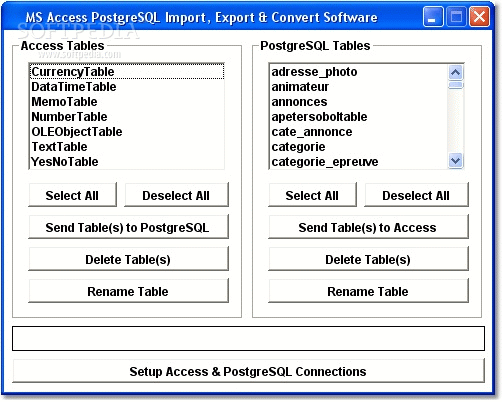Open Setup Access & PostgreSQL Connections
Viewport: 502px width, 402px height.
coord(248,371)
